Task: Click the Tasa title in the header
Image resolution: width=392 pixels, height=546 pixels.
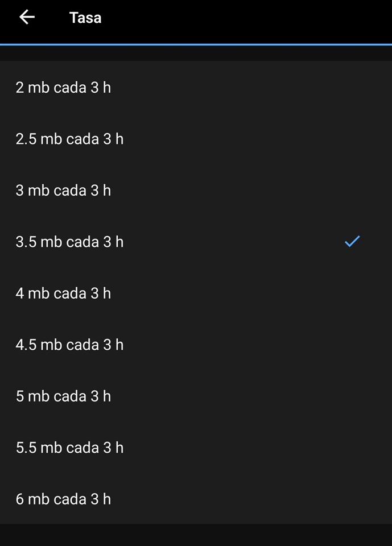Action: pos(85,18)
